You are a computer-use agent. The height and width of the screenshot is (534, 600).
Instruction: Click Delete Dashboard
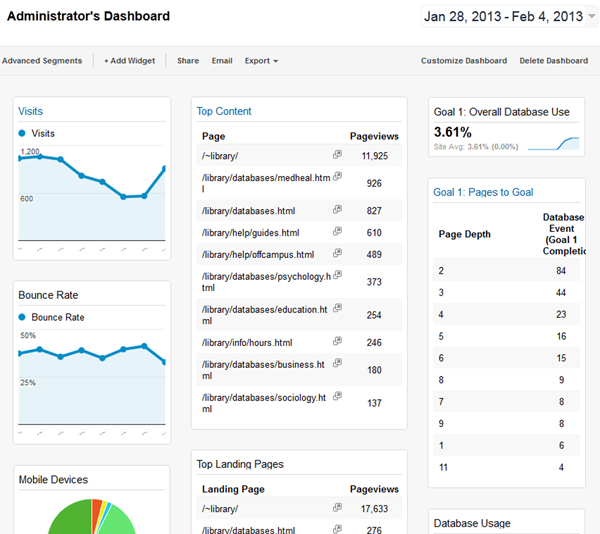[x=554, y=61]
